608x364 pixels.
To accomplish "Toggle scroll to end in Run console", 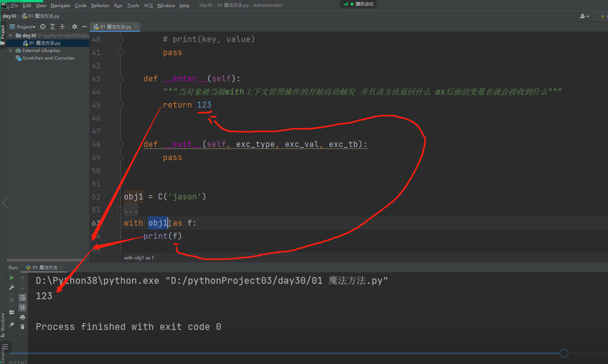I will [23, 307].
